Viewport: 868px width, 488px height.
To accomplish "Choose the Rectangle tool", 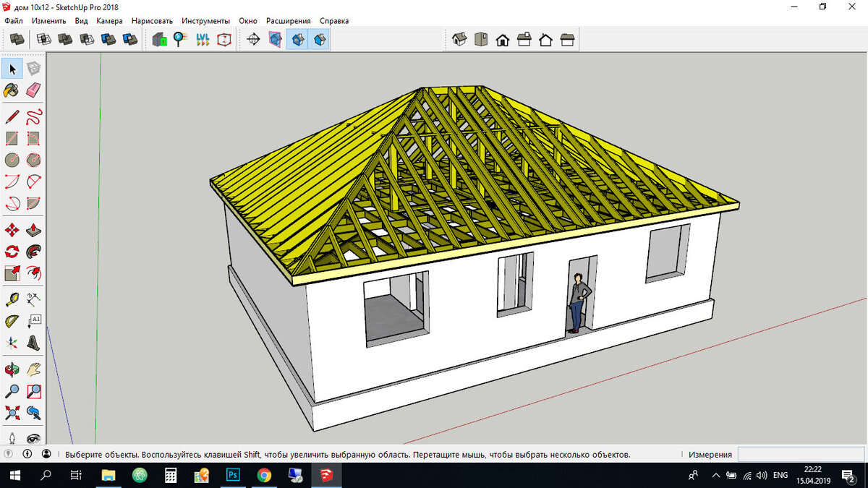I will 12,138.
